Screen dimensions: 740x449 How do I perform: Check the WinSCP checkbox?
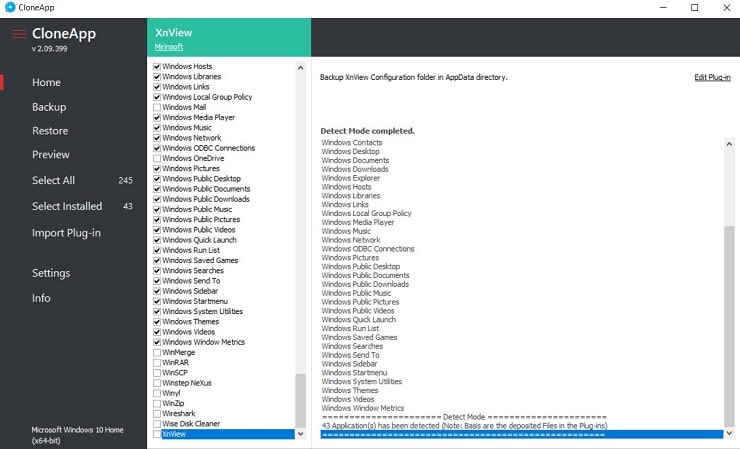(157, 373)
